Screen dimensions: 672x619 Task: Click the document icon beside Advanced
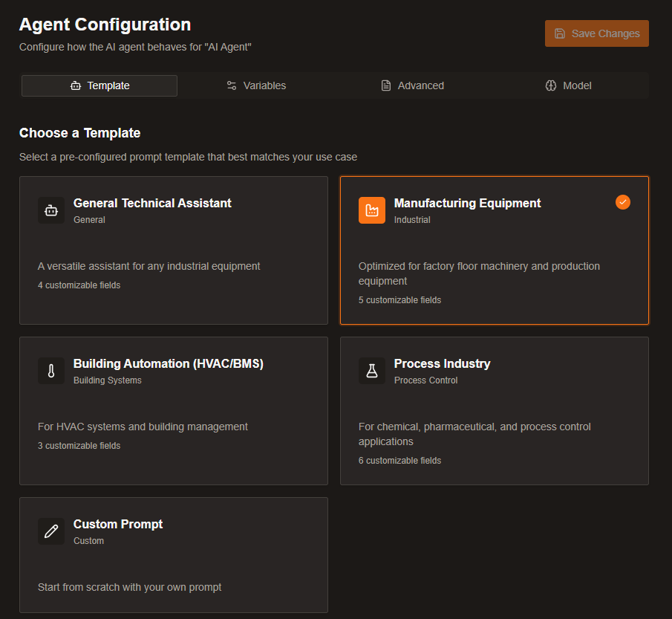coord(386,85)
